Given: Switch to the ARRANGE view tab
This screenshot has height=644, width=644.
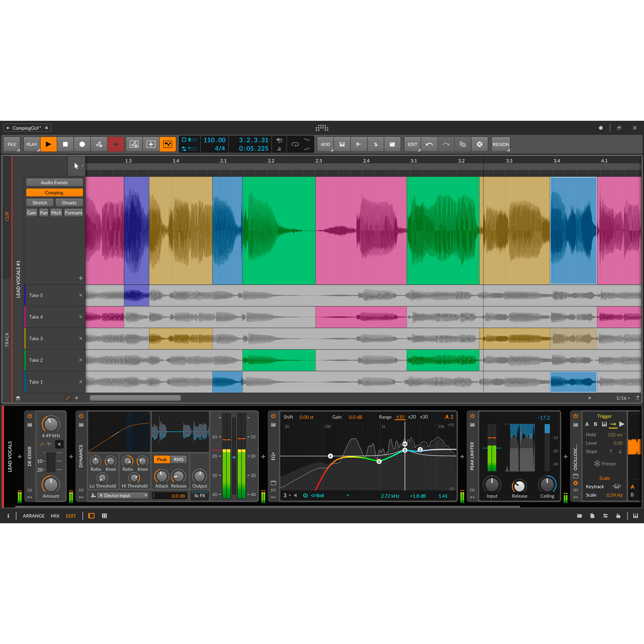Looking at the screenshot, I should [x=33, y=516].
